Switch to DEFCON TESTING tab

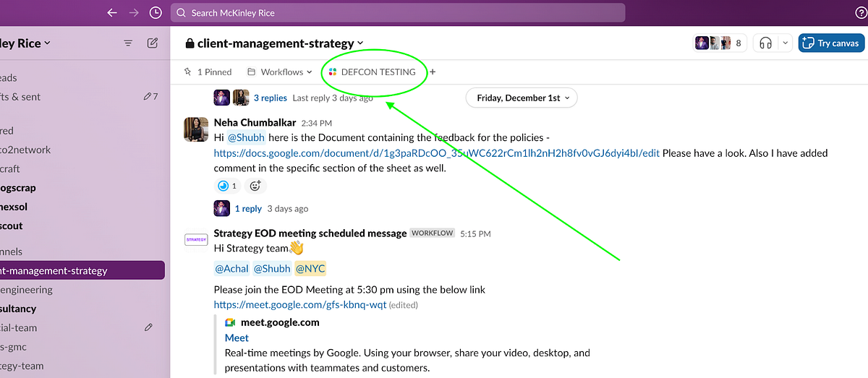(x=373, y=72)
